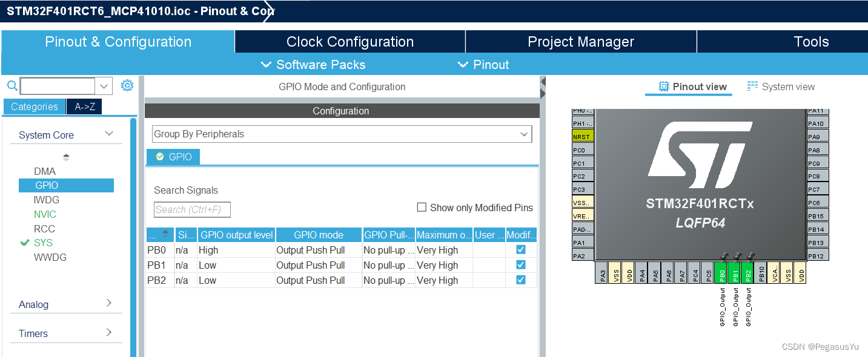Click the PC4 pin on the chip
868x357 pixels.
(695, 273)
